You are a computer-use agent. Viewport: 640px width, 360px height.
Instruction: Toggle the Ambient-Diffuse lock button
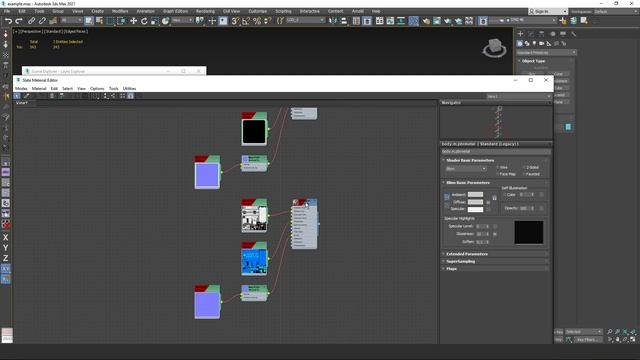447,198
